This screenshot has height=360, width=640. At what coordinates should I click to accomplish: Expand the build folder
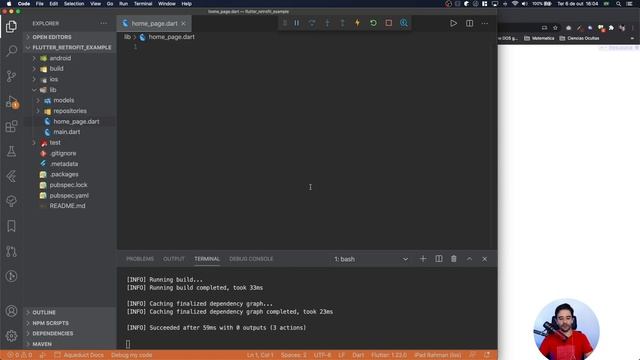coord(56,69)
